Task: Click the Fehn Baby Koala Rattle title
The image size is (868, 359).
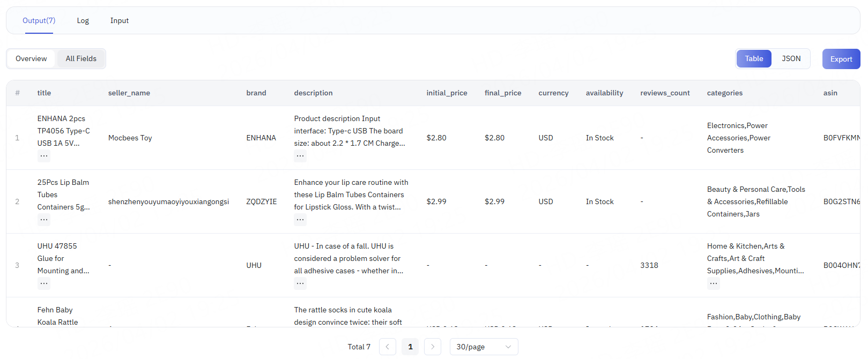Action: [57, 316]
